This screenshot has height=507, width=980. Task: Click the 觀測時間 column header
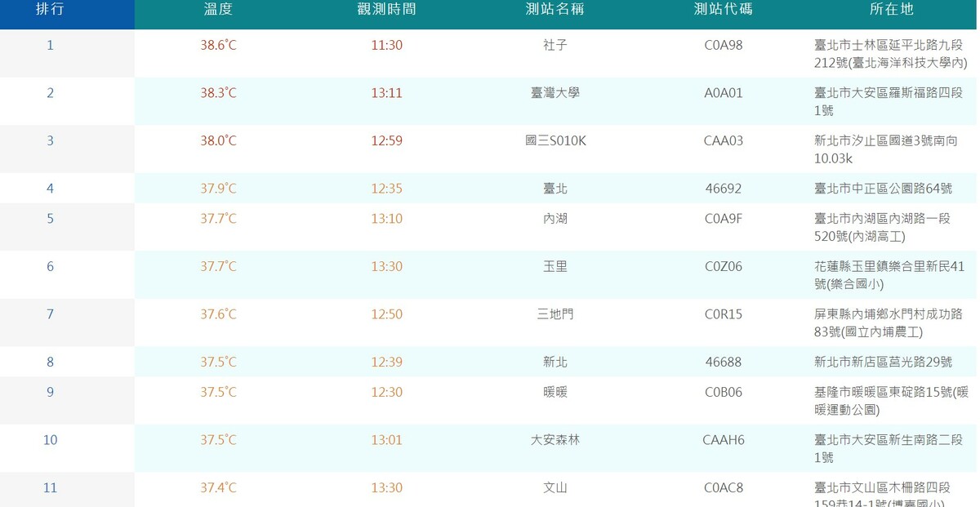pos(386,10)
